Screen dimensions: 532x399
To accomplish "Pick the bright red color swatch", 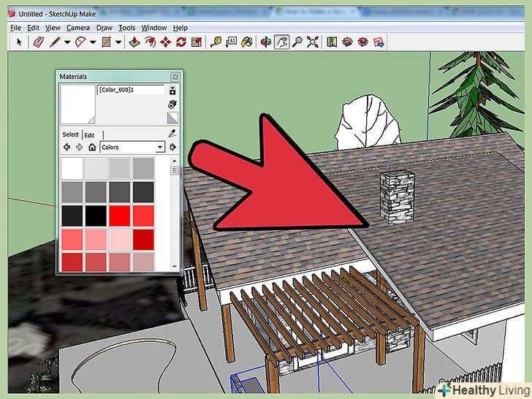I will point(119,216).
